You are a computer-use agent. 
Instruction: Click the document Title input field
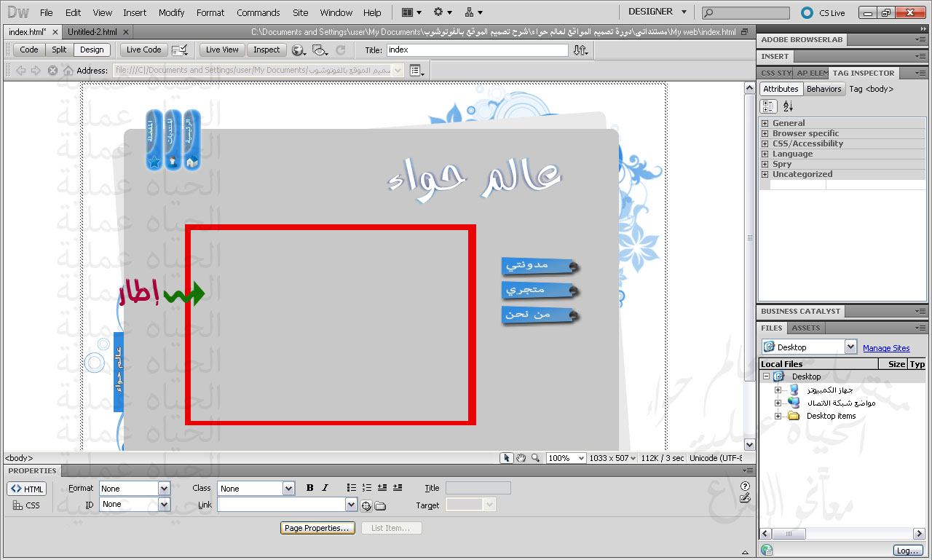click(477, 50)
